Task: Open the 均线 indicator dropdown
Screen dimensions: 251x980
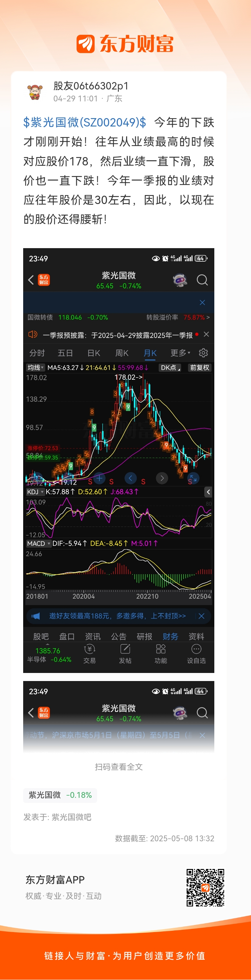Action: [36, 368]
